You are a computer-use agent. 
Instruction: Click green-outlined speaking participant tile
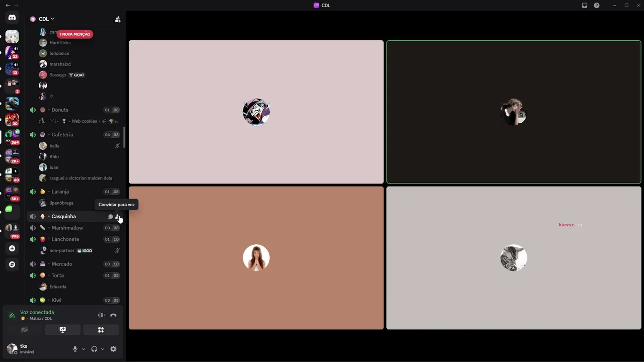click(x=514, y=112)
